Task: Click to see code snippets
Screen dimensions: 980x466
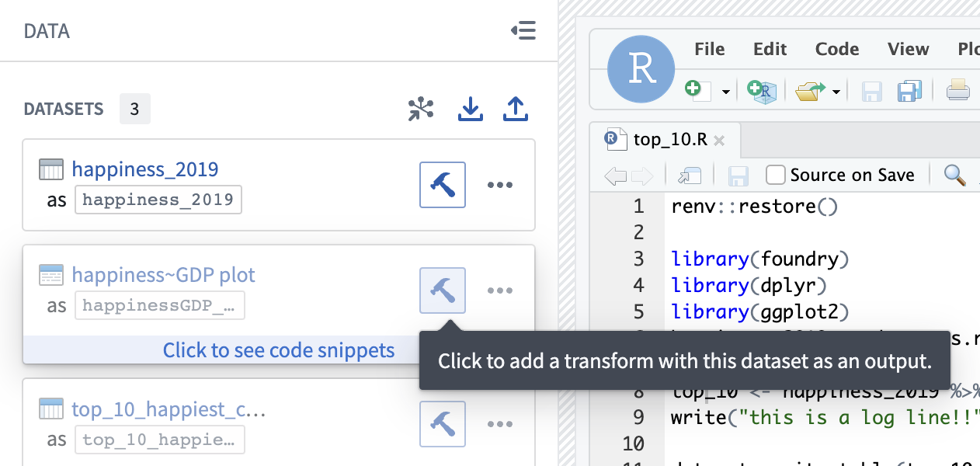Action: (279, 350)
